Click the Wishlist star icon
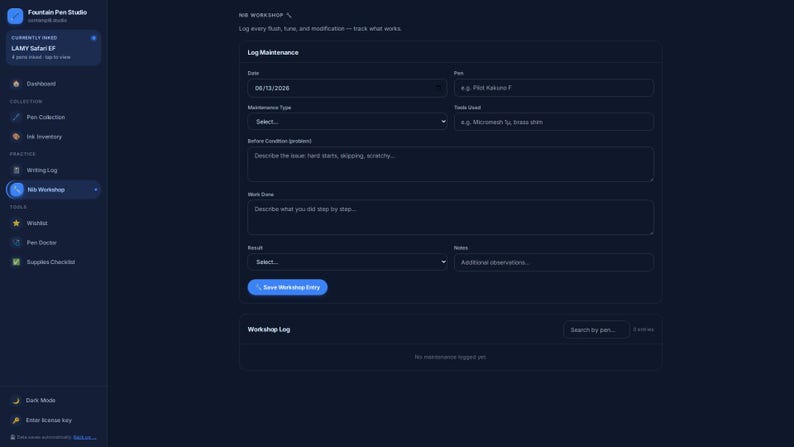Viewport: 794px width, 447px height. point(16,223)
